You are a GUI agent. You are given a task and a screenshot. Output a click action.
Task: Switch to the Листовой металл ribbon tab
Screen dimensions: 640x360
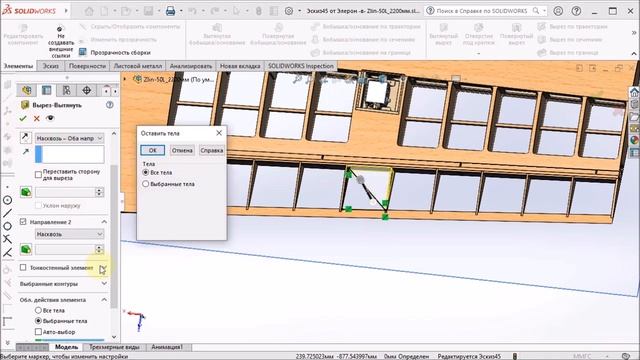pos(138,66)
